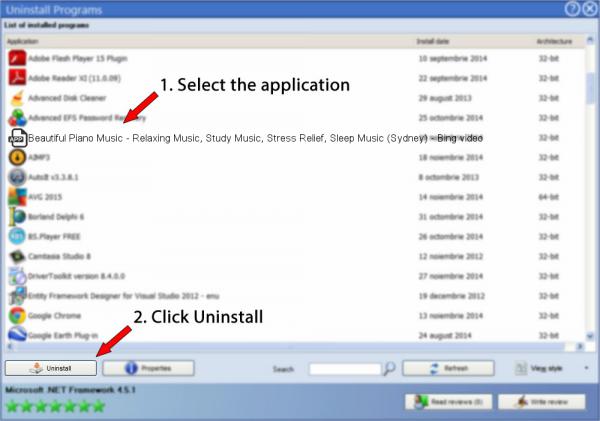Sort by Architecture column header

[x=554, y=41]
